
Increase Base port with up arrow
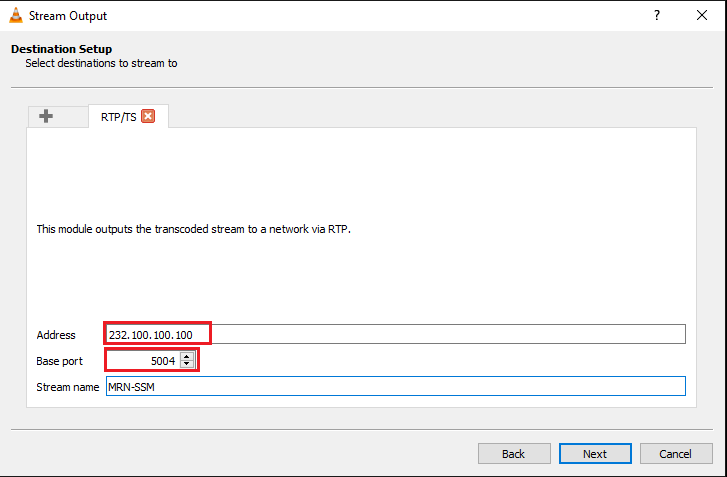coord(187,356)
